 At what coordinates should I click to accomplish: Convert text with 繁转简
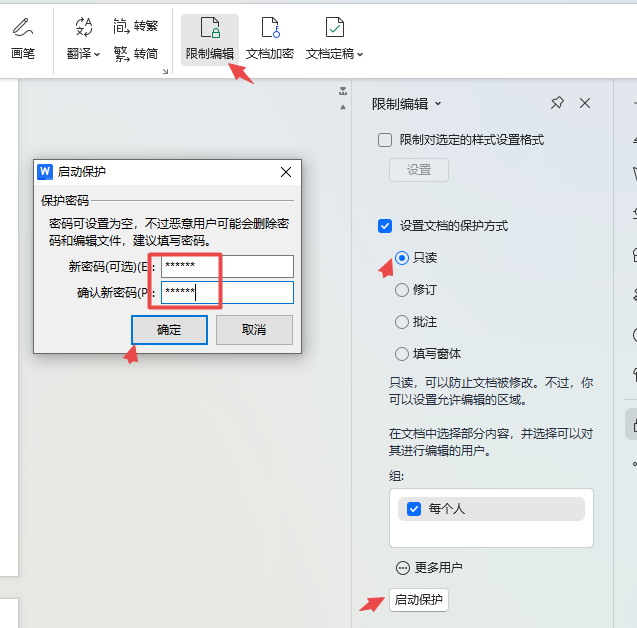[x=135, y=54]
